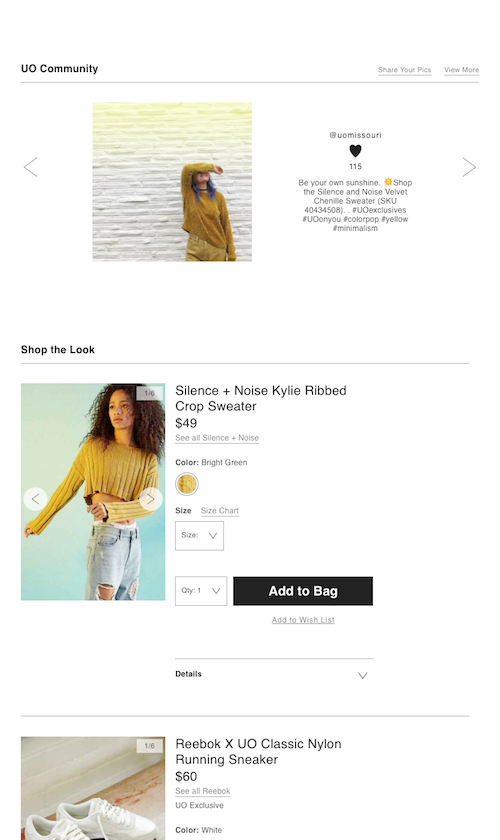Add sweater to Wish List
500x840 pixels.
tap(303, 620)
